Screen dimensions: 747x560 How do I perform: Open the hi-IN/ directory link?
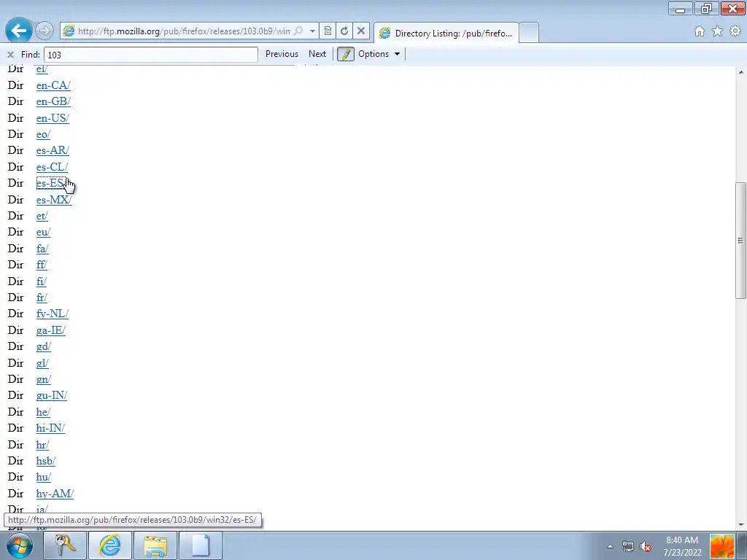[x=50, y=428]
